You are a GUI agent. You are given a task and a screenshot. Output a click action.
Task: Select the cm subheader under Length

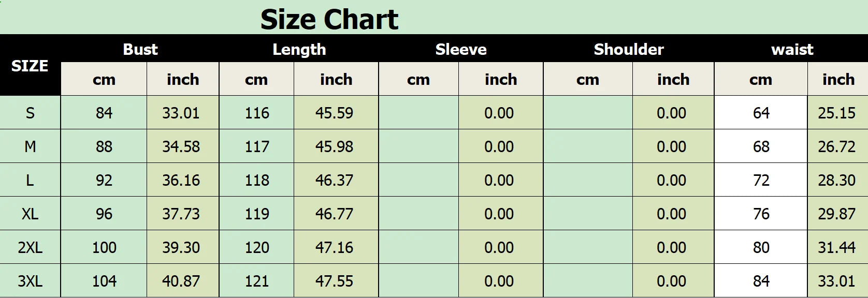256,80
